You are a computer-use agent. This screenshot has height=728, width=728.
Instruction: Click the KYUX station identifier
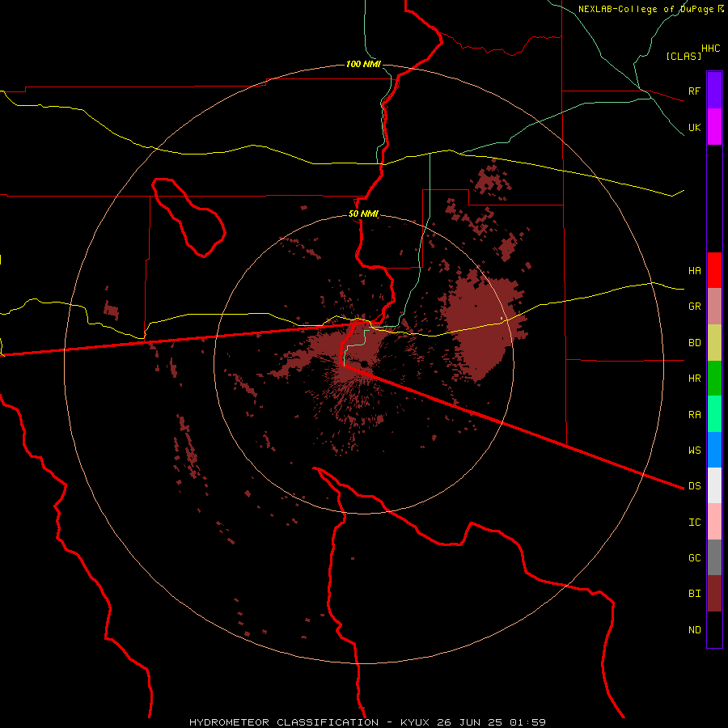pos(415,722)
